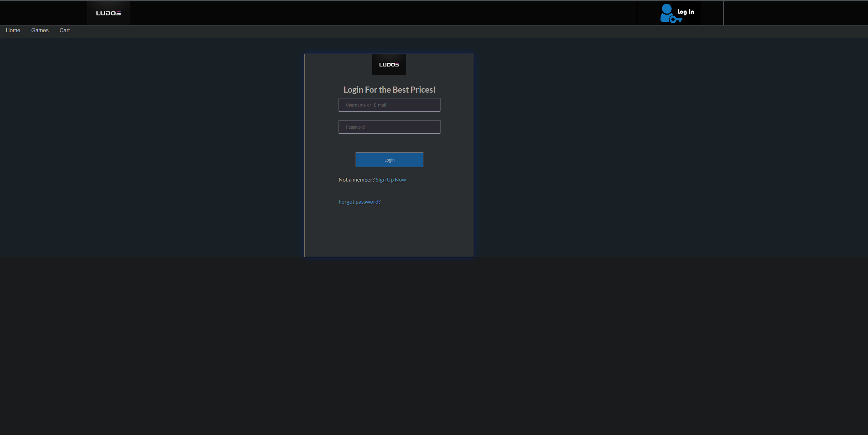Click the LUDOS logo above the login form
868x435 pixels.
tap(389, 64)
